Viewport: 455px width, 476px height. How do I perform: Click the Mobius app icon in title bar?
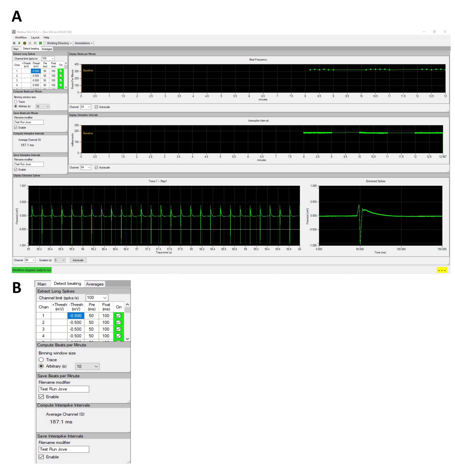pyautogui.click(x=14, y=32)
